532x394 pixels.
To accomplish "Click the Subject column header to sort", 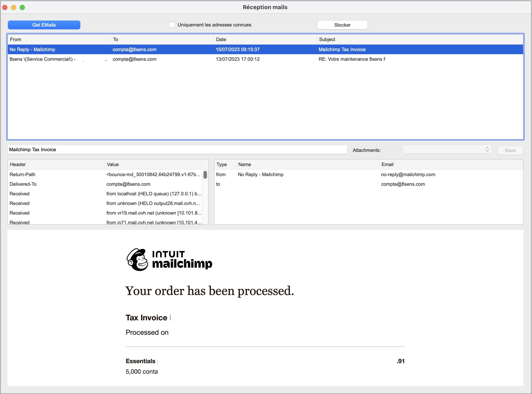I will 327,39.
